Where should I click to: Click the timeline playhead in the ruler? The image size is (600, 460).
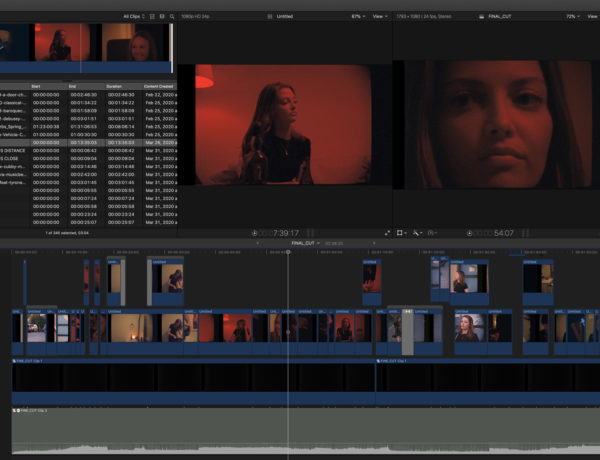(289, 252)
